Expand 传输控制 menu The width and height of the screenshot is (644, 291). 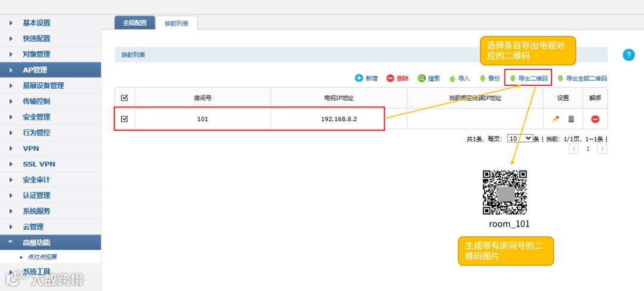(x=51, y=101)
